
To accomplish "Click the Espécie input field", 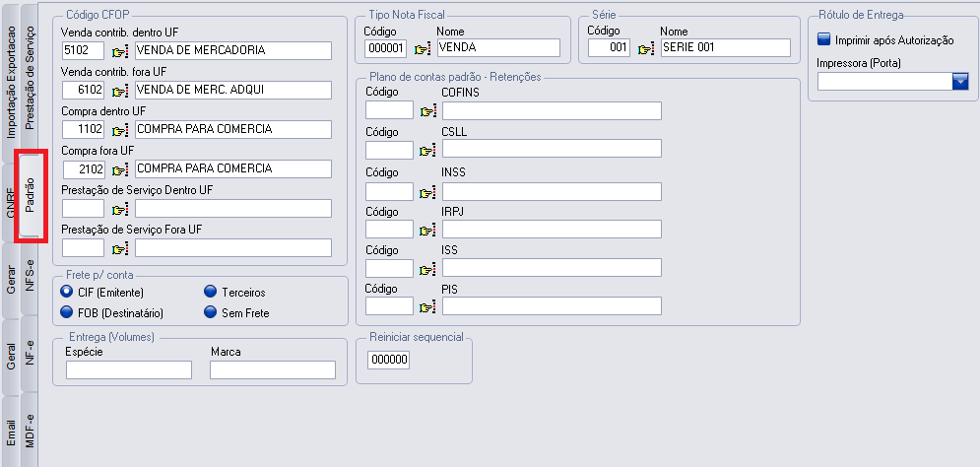I will click(x=129, y=370).
